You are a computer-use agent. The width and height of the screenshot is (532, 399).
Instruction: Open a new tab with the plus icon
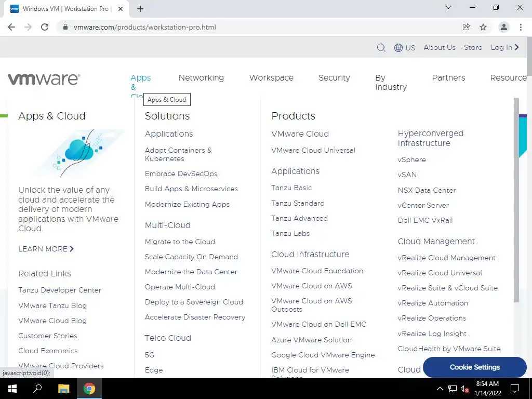pos(140,9)
